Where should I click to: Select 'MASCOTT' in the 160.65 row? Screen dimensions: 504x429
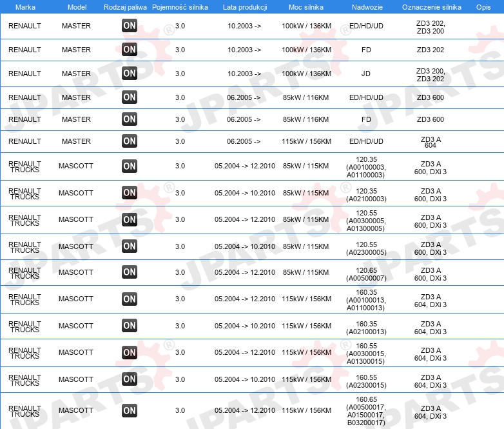click(x=76, y=410)
